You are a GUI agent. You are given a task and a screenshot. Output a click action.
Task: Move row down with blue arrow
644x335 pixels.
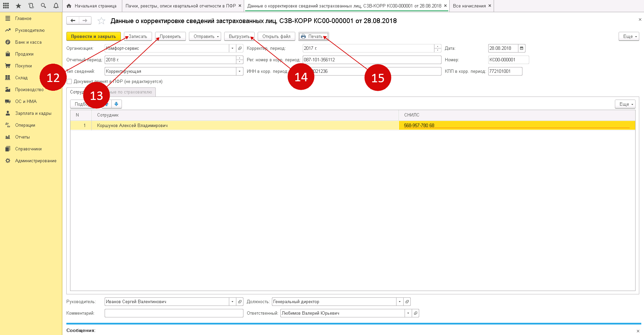(x=116, y=104)
